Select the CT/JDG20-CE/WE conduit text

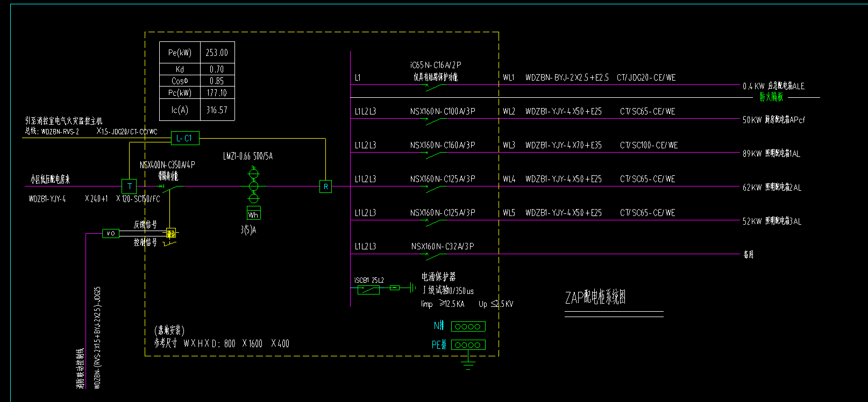pyautogui.click(x=646, y=77)
